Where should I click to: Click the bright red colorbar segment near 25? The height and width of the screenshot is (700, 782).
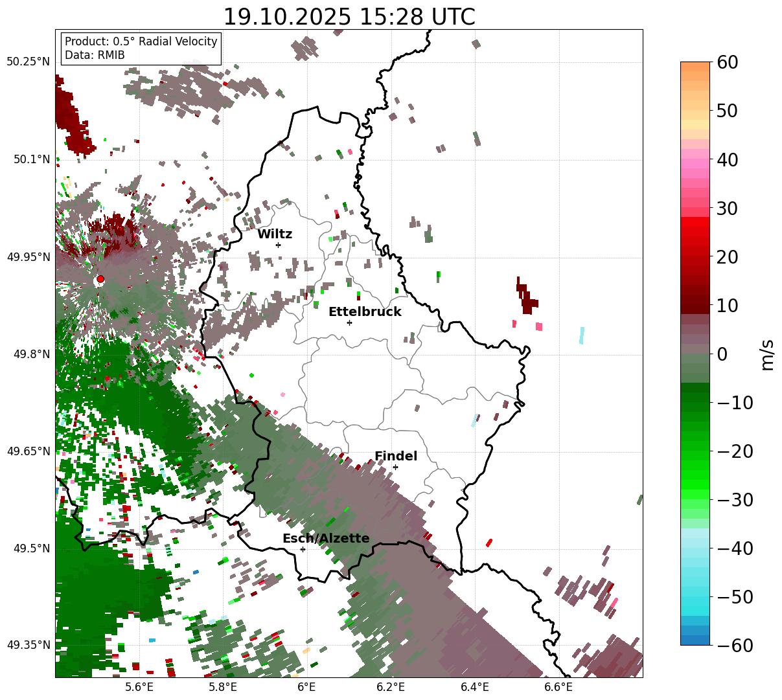[x=695, y=233]
